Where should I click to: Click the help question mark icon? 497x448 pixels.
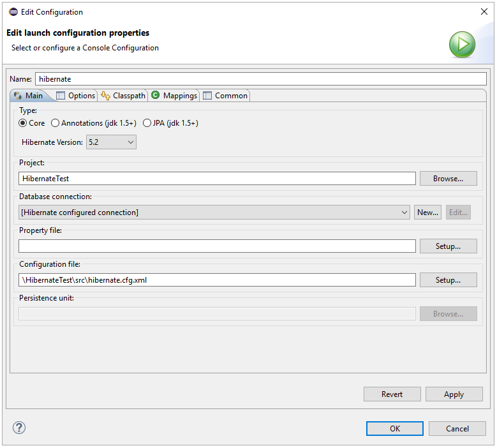coord(19,428)
